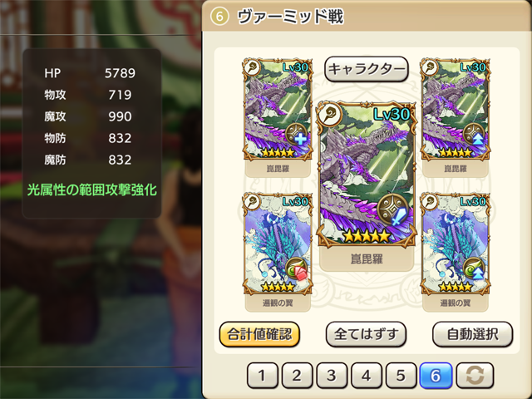Click 全てはずす to remove all cards
The width and height of the screenshot is (532, 399).
(x=366, y=334)
